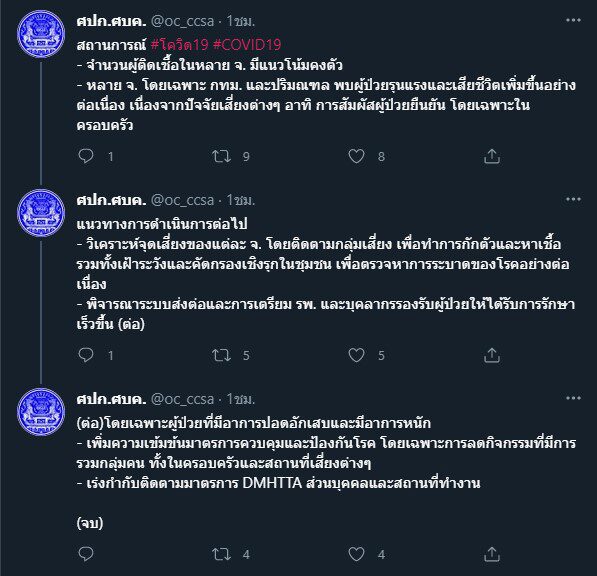
Task: Share the second tweet via share icon
Action: point(492,355)
